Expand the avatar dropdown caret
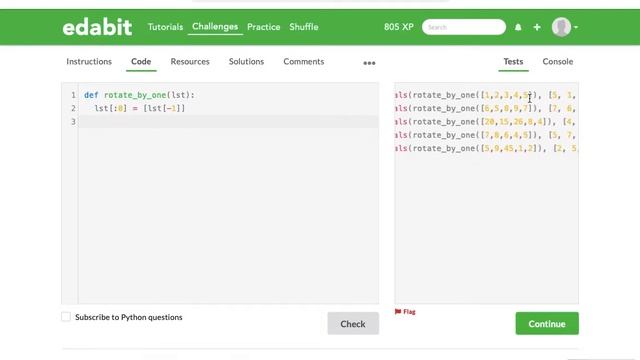The width and height of the screenshot is (640, 360). point(576,27)
